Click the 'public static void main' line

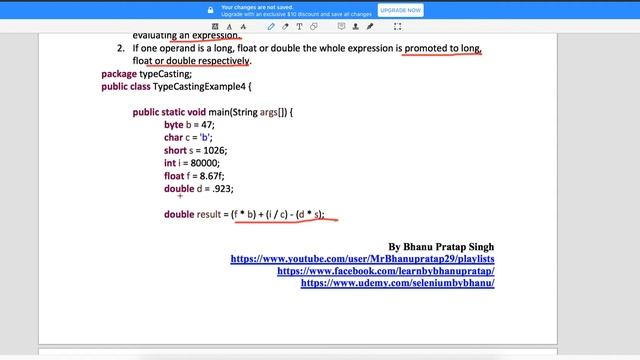pyautogui.click(x=213, y=112)
